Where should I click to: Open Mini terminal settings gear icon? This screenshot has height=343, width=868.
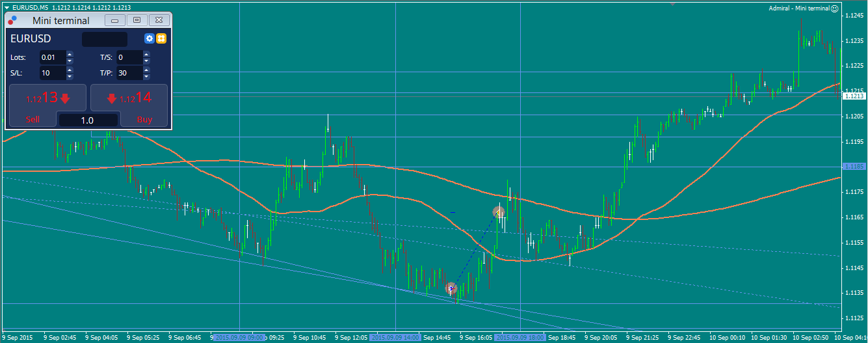150,38
